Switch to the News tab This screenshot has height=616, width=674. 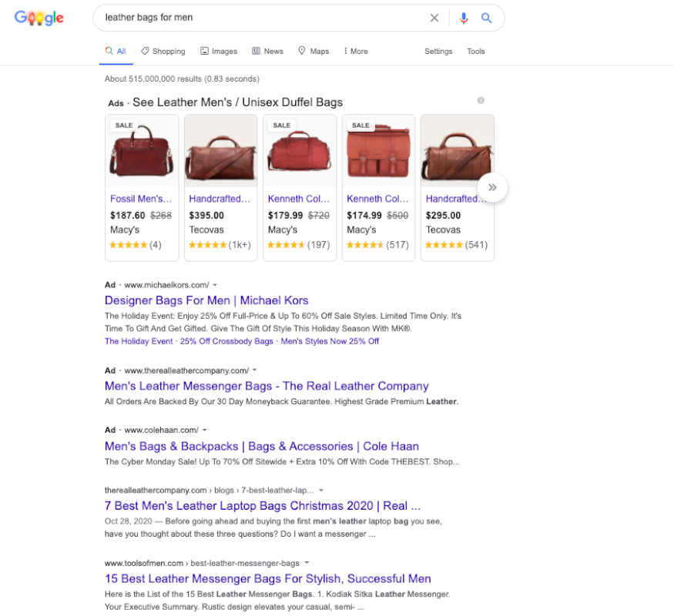(267, 51)
